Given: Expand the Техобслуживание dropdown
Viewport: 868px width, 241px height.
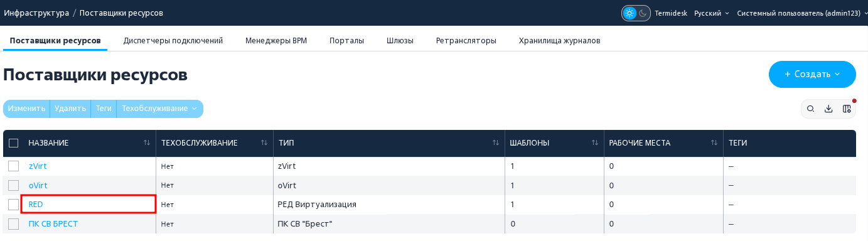Looking at the screenshot, I should click(x=159, y=109).
